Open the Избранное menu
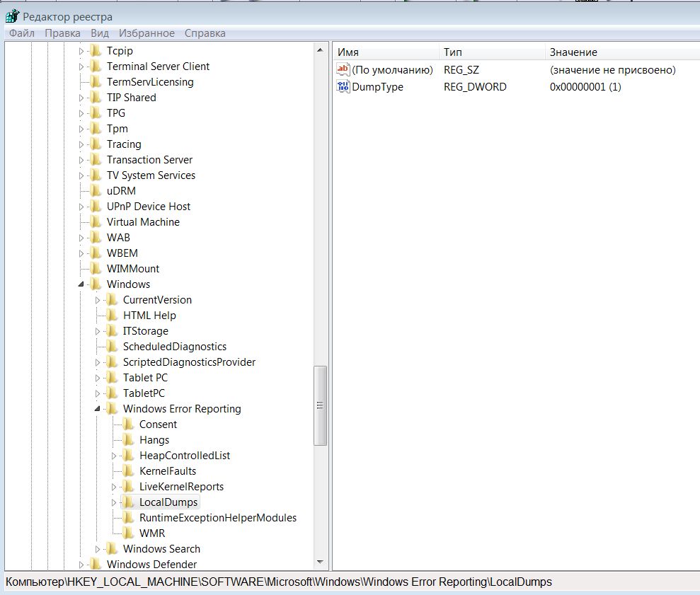This screenshot has width=700, height=595. click(x=147, y=33)
